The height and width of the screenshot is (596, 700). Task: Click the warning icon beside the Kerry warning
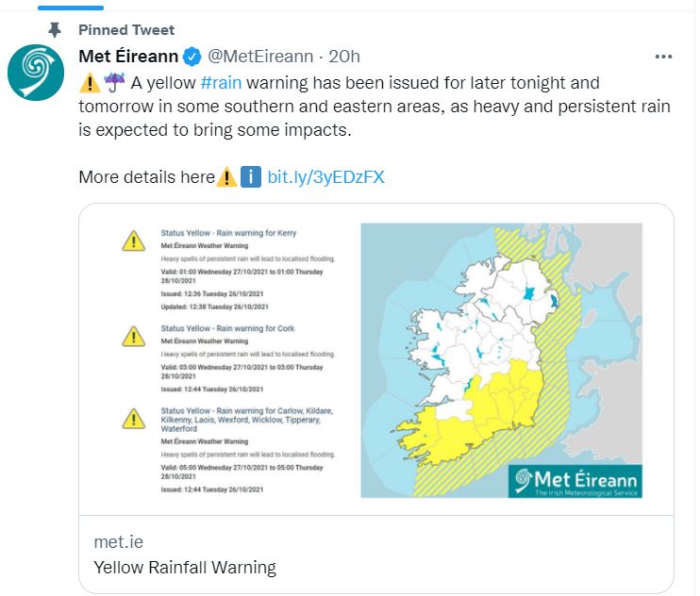133,241
